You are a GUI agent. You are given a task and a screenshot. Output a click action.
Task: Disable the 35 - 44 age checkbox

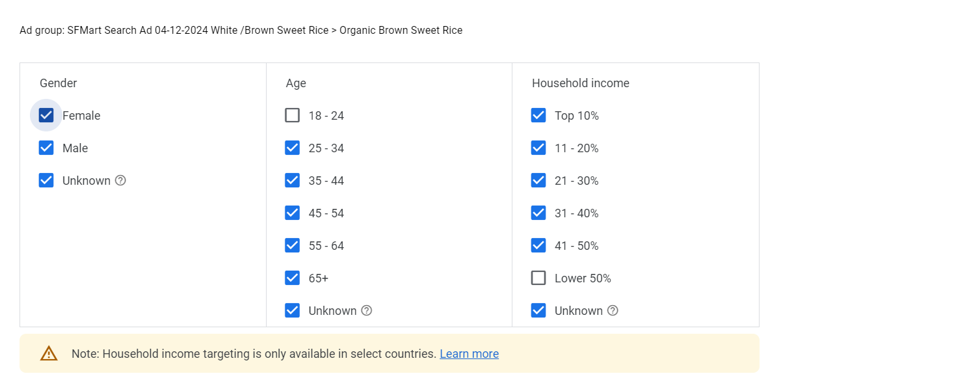293,181
